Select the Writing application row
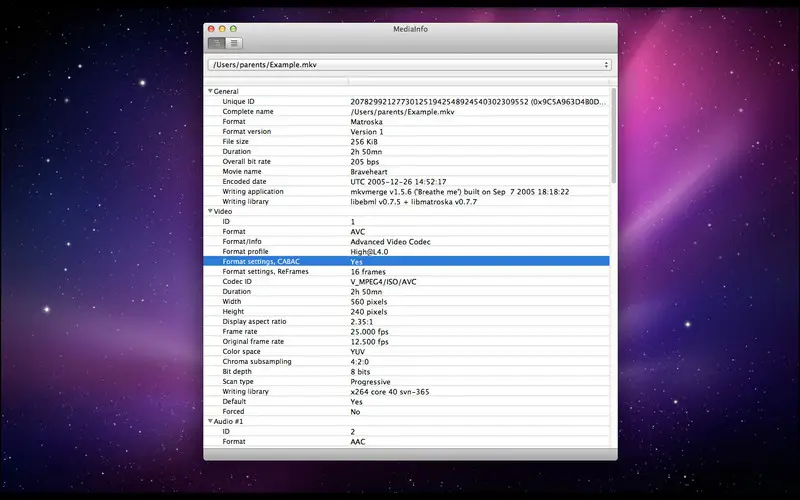The width and height of the screenshot is (800, 500). 406,191
